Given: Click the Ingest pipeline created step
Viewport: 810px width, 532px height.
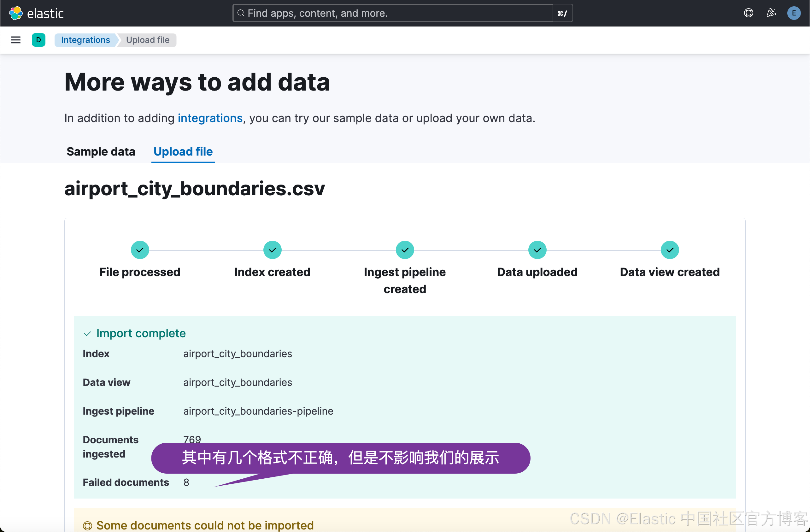Looking at the screenshot, I should (x=404, y=250).
